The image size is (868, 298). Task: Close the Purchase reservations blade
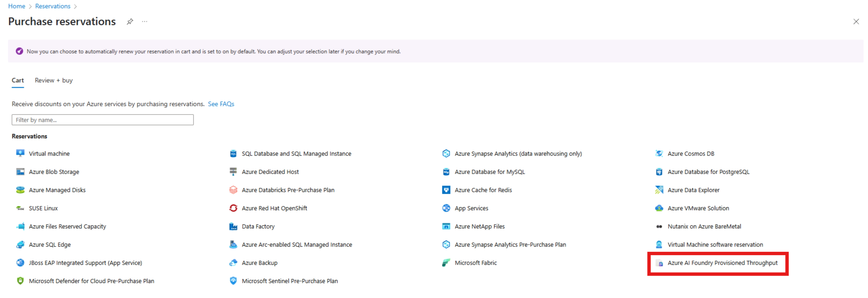[x=856, y=22]
